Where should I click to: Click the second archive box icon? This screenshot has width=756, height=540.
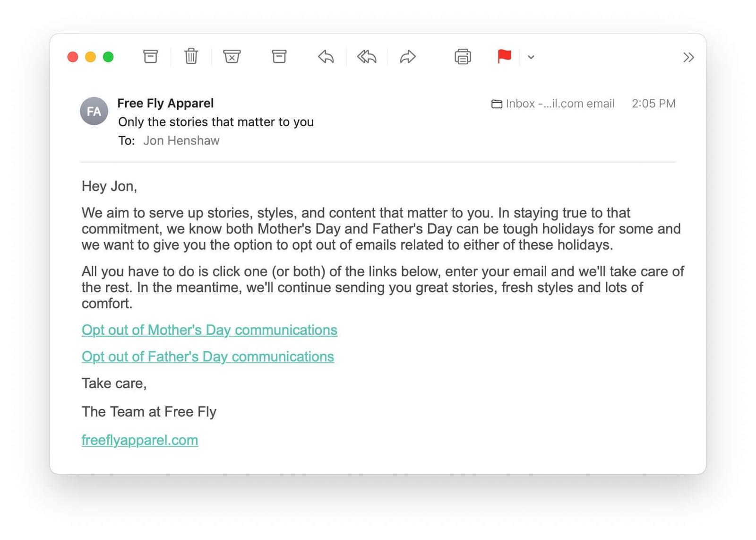click(279, 57)
